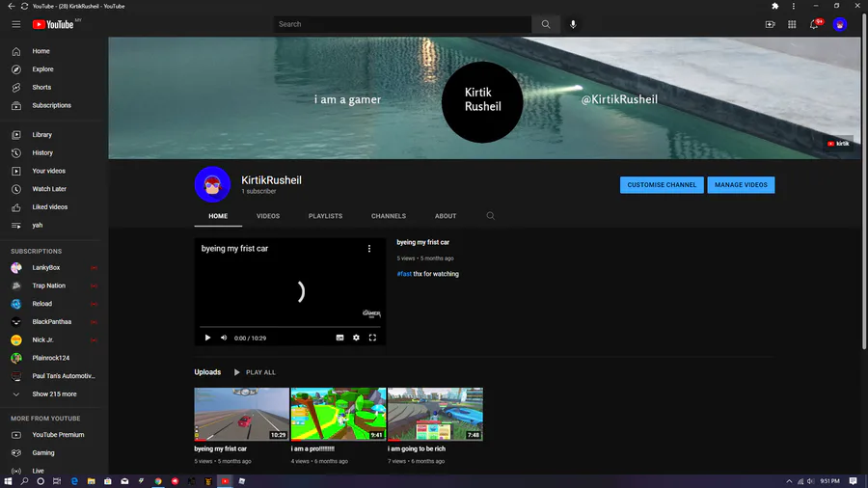Click the kirtik banner link
868x488 pixels.
pyautogui.click(x=838, y=144)
